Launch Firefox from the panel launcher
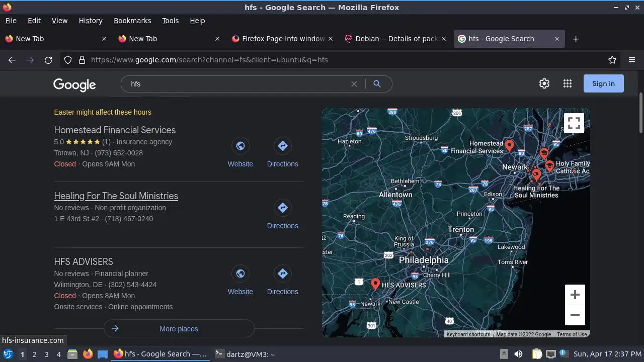The height and width of the screenshot is (362, 644). tap(88, 354)
